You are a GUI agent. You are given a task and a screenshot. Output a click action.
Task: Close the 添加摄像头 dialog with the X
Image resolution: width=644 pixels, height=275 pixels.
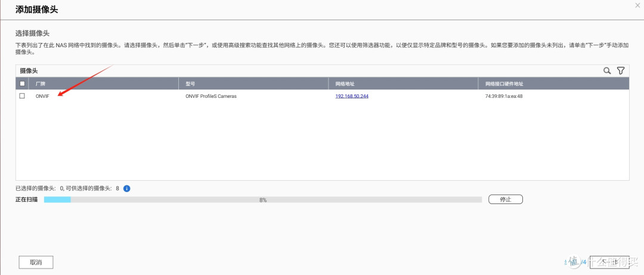point(637,5)
